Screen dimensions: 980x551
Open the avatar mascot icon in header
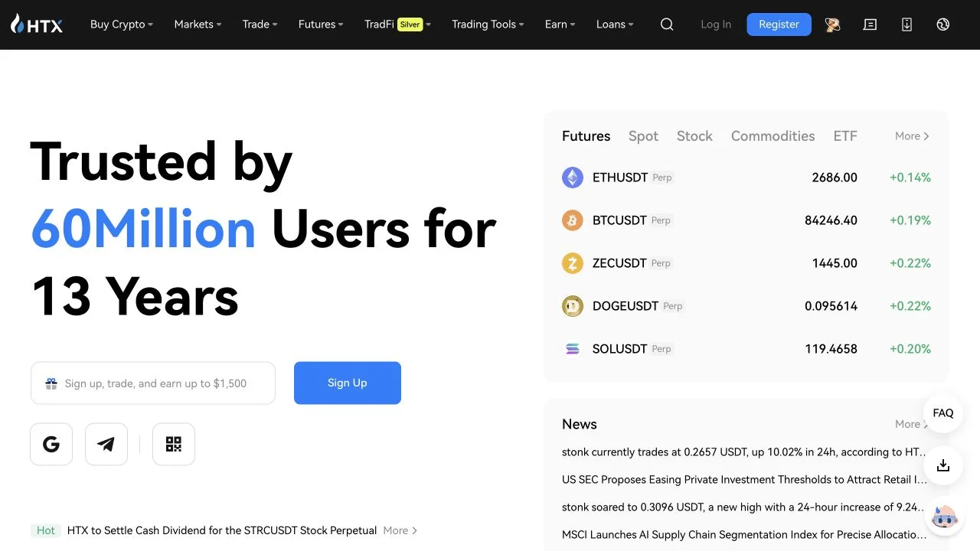(x=832, y=24)
